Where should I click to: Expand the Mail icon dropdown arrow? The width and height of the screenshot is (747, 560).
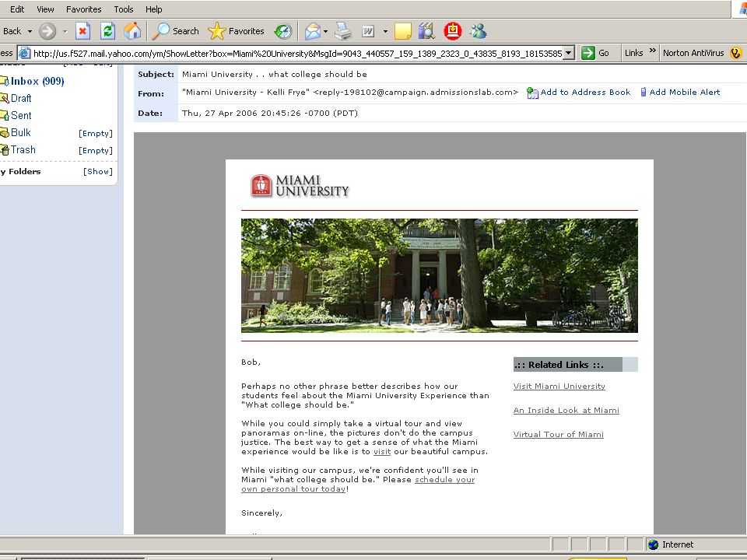325,31
